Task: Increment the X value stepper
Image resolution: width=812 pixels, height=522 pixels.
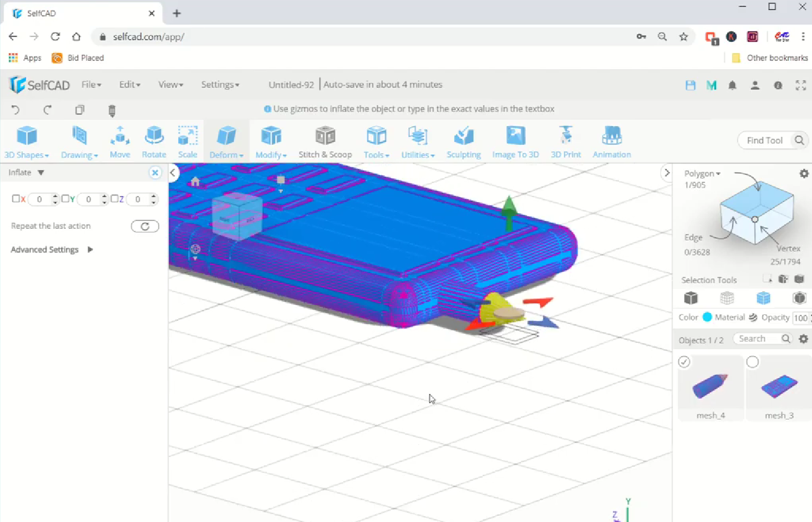Action: [x=55, y=196]
